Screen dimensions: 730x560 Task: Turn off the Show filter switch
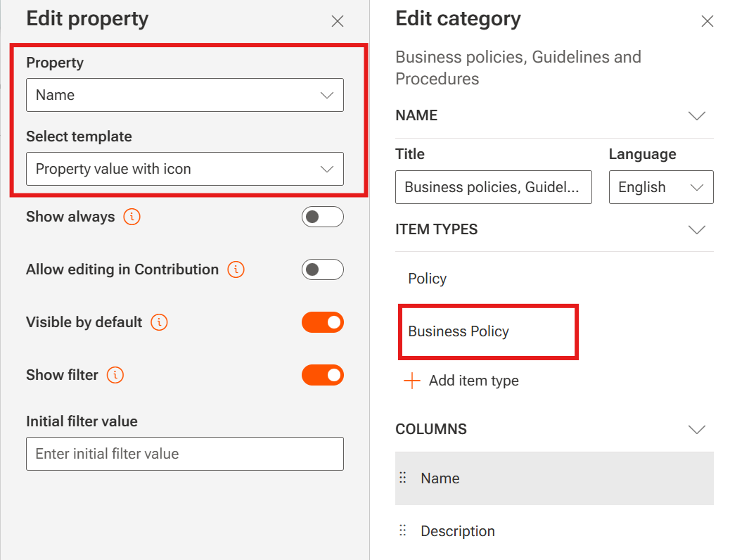(322, 375)
